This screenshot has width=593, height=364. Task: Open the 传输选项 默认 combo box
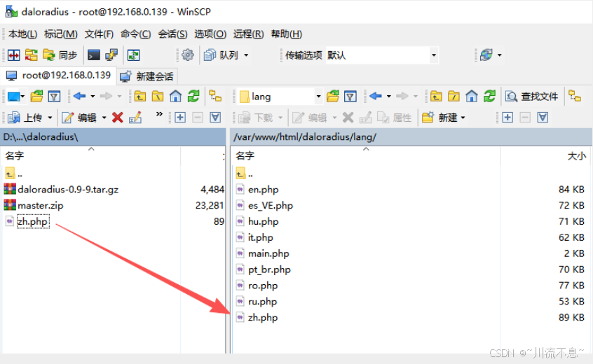click(x=381, y=55)
